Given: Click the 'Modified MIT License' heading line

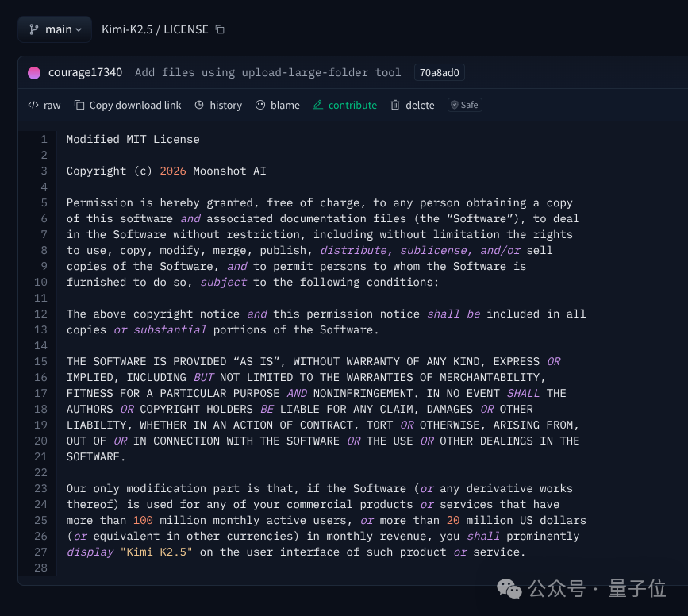Looking at the screenshot, I should (133, 139).
